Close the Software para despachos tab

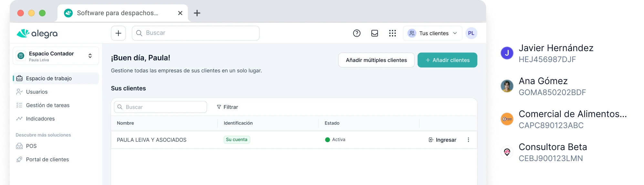(x=180, y=13)
